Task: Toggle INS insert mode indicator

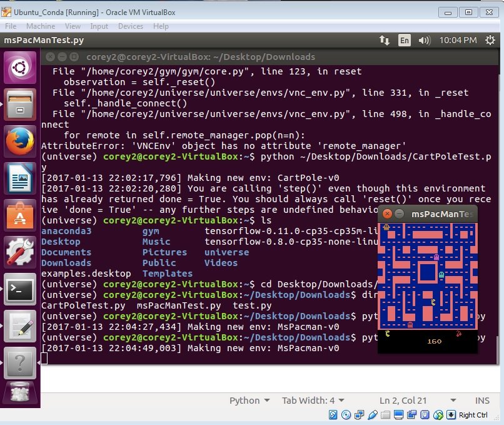Action: (482, 401)
